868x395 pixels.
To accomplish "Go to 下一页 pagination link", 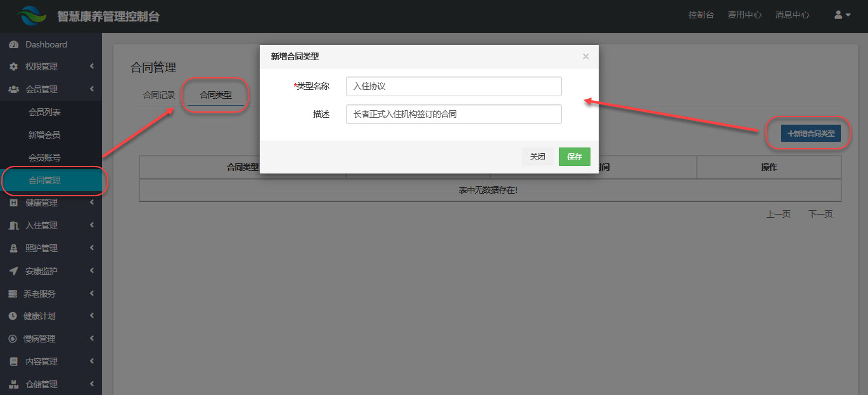I will point(820,214).
